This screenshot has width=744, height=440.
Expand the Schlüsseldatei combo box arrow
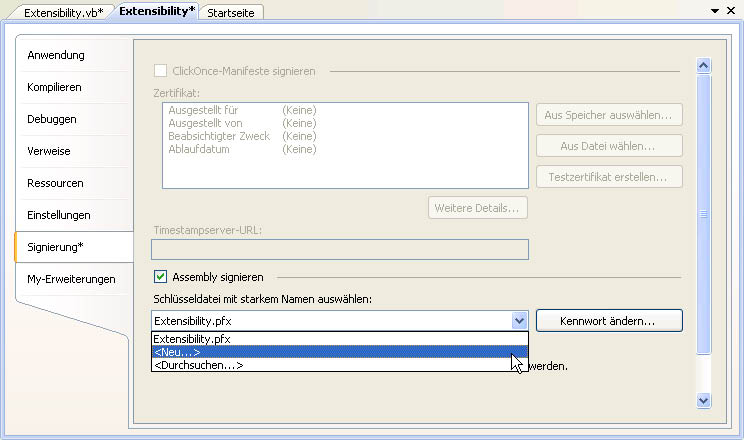click(519, 321)
